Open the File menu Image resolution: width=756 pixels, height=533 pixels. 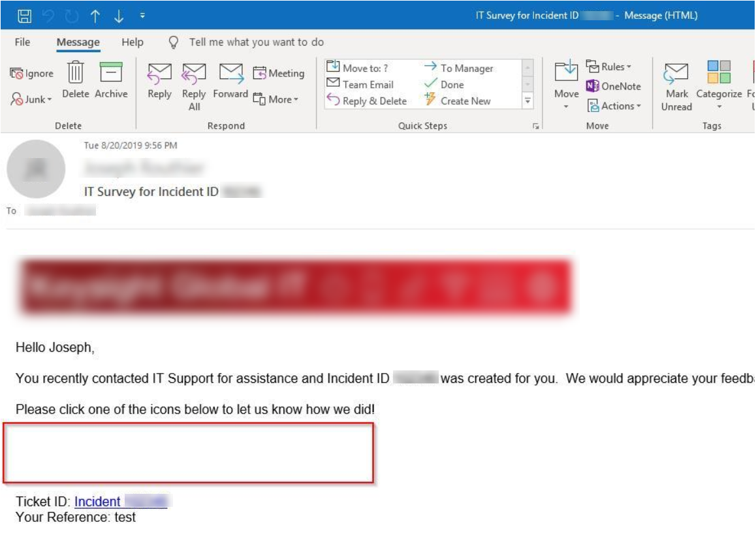point(22,42)
